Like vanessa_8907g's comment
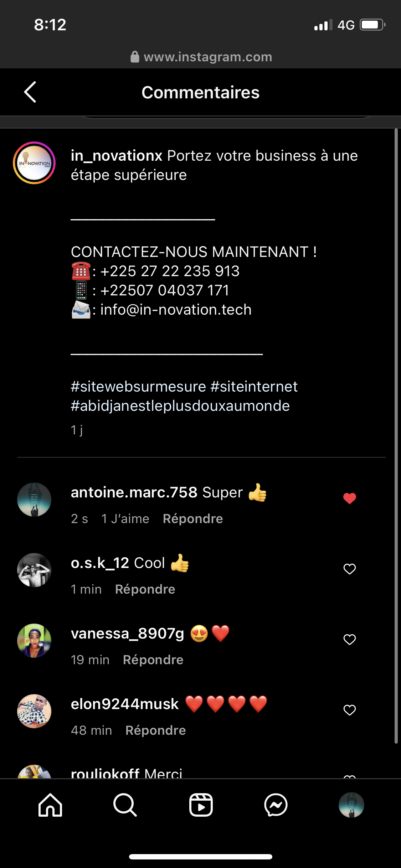The image size is (401, 868). coord(349,639)
